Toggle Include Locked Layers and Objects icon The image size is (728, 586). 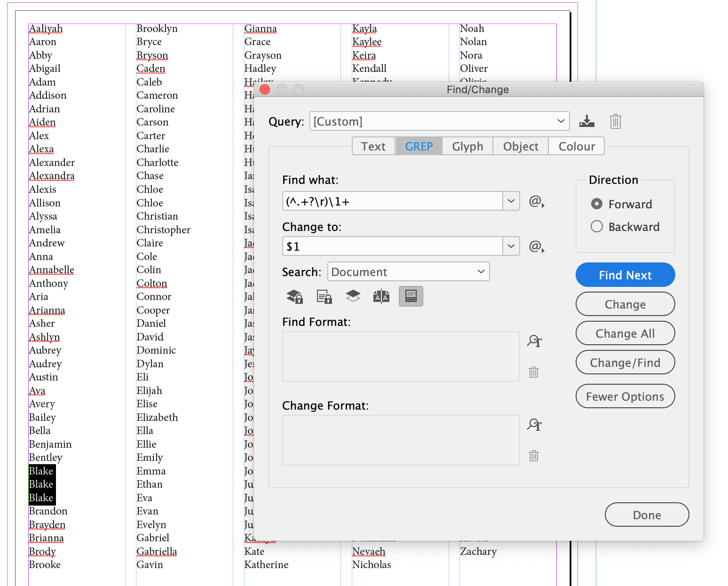[294, 296]
